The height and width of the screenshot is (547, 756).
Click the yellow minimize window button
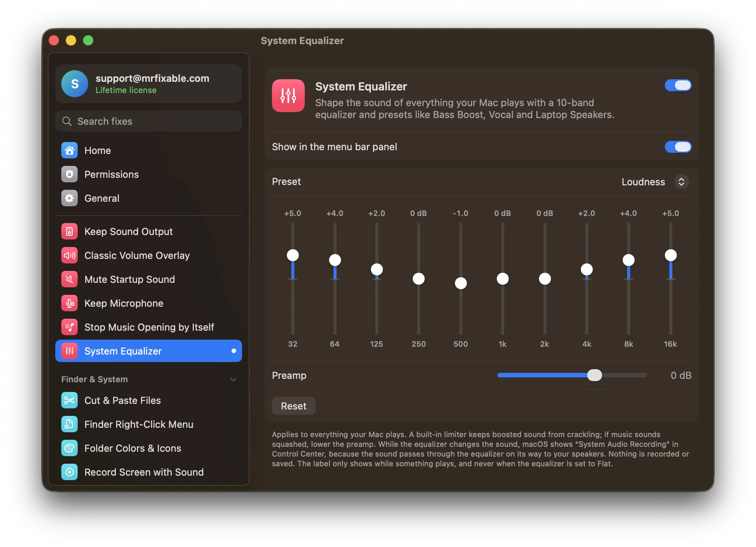click(x=71, y=40)
